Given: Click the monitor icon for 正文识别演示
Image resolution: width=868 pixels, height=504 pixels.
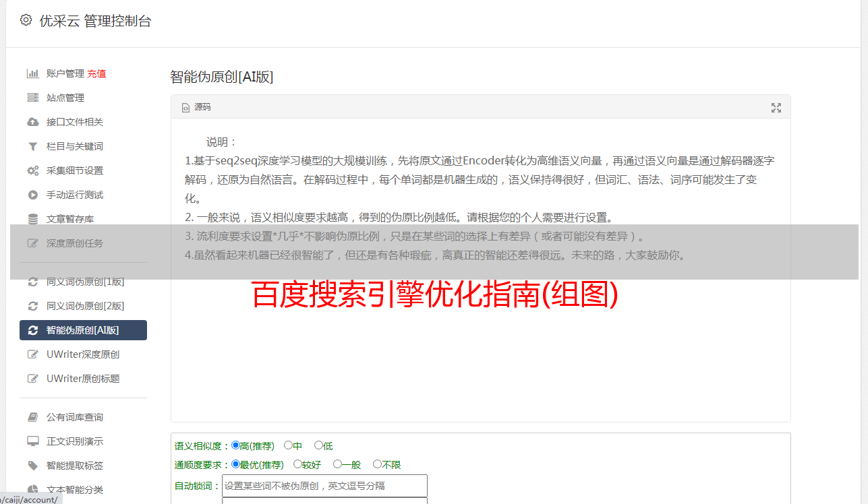Looking at the screenshot, I should tap(32, 441).
